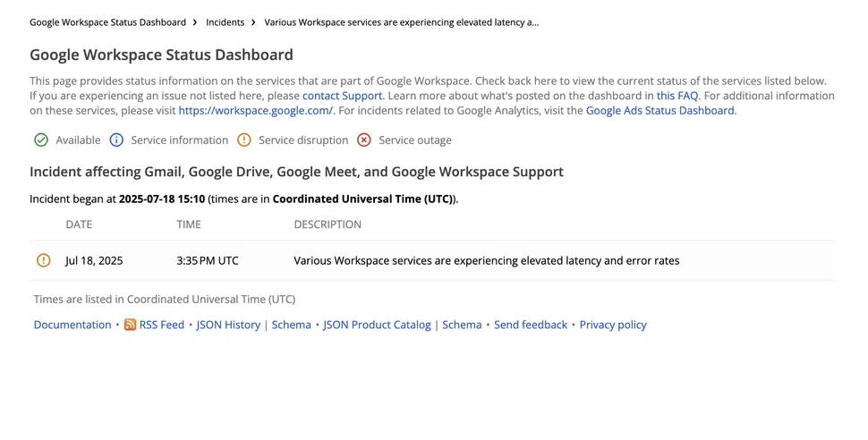Click the DATE column header
The width and height of the screenshot is (868, 440).
tap(79, 224)
